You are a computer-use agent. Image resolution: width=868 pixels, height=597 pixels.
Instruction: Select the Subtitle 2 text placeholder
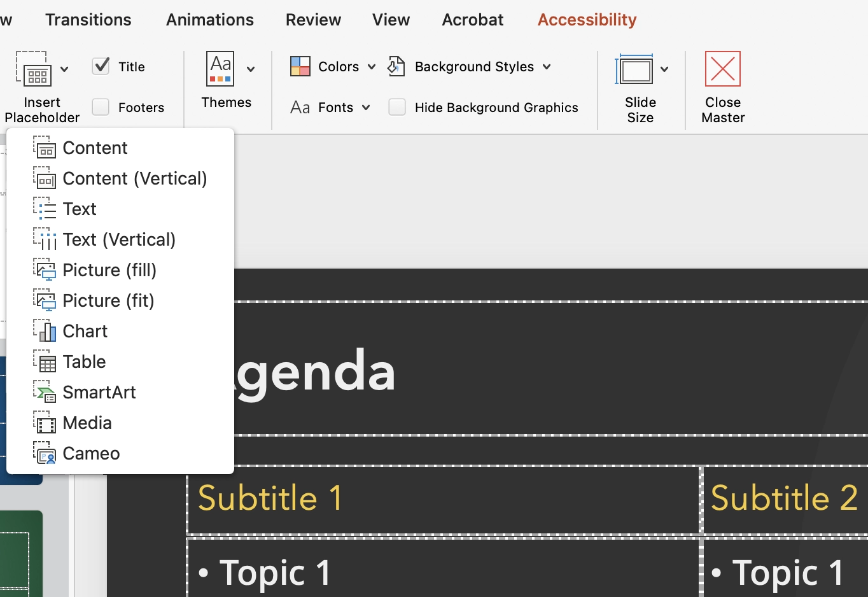[x=785, y=500]
